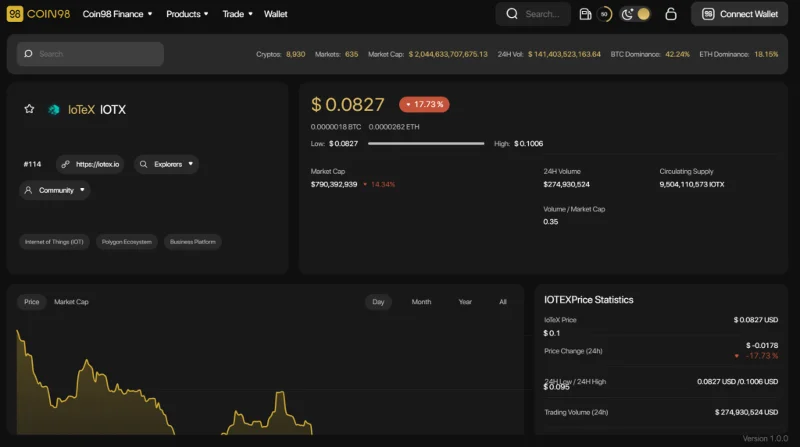
Task: Select Business Platform tag
Action: (x=193, y=242)
